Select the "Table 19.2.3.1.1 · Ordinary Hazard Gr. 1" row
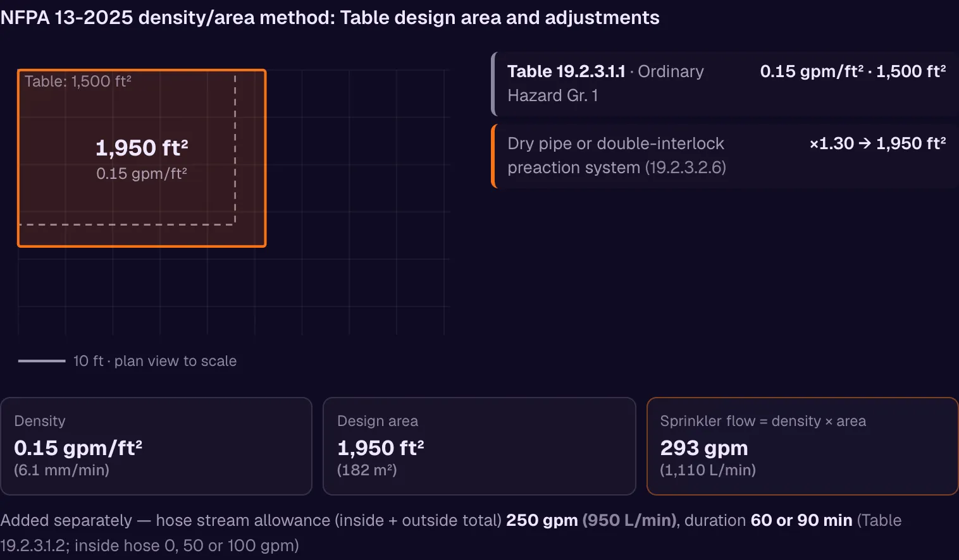The width and height of the screenshot is (959, 560). click(725, 83)
